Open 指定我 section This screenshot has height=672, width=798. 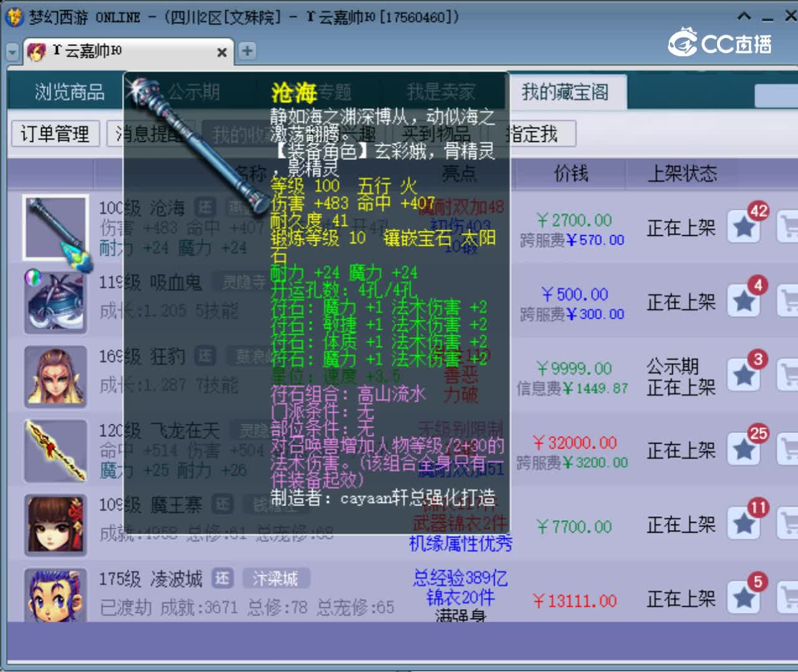pyautogui.click(x=532, y=133)
